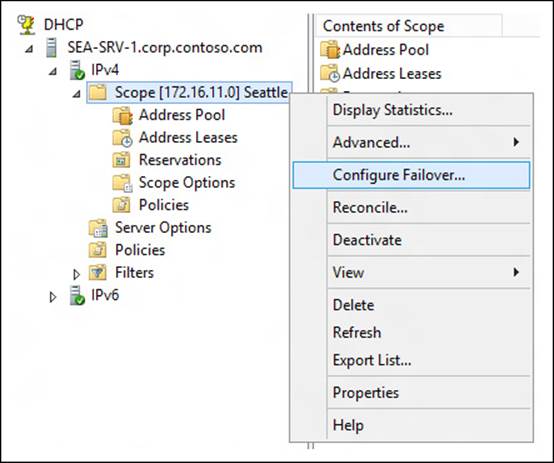Click Address Leases icon in tree
This screenshot has height=463, width=554.
[122, 138]
